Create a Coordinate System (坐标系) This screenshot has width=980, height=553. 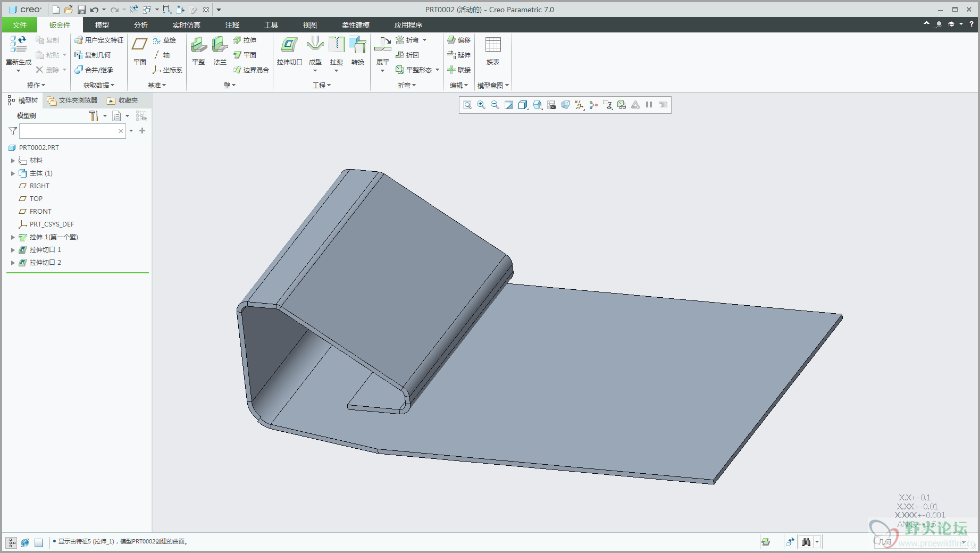(167, 70)
